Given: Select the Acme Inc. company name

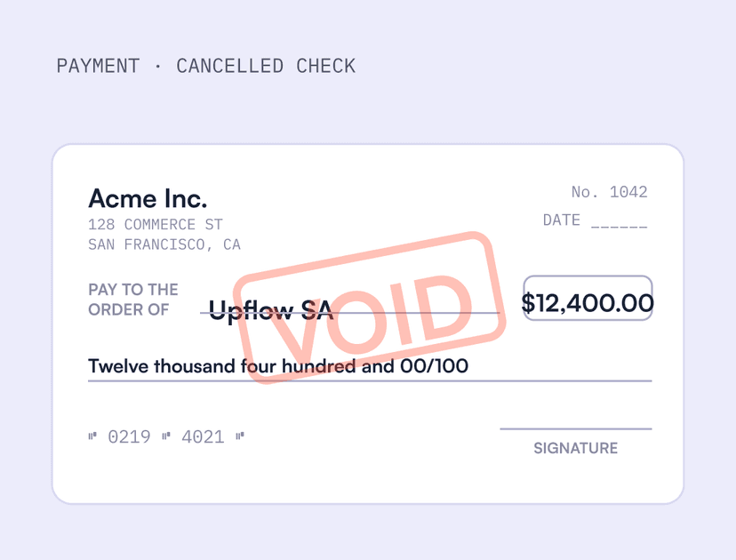Looking at the screenshot, I should point(148,198).
